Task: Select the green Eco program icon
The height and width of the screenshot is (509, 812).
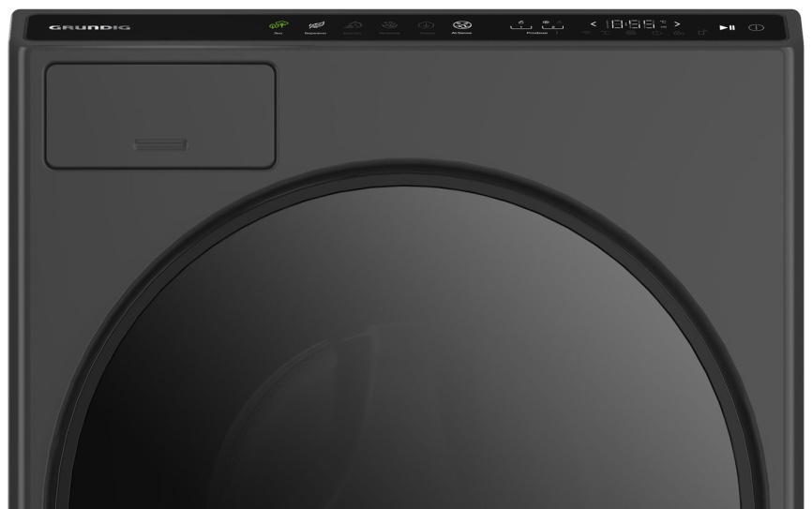Action: (278, 26)
